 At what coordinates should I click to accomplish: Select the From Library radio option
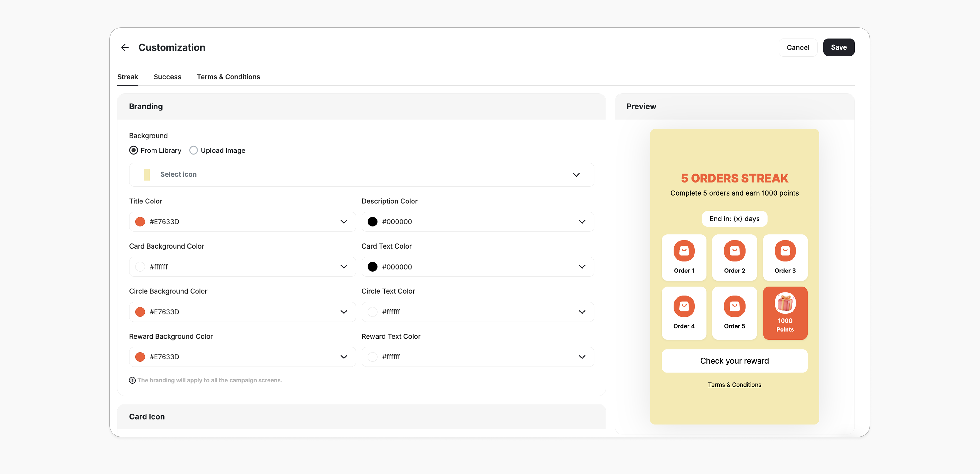coord(134,150)
